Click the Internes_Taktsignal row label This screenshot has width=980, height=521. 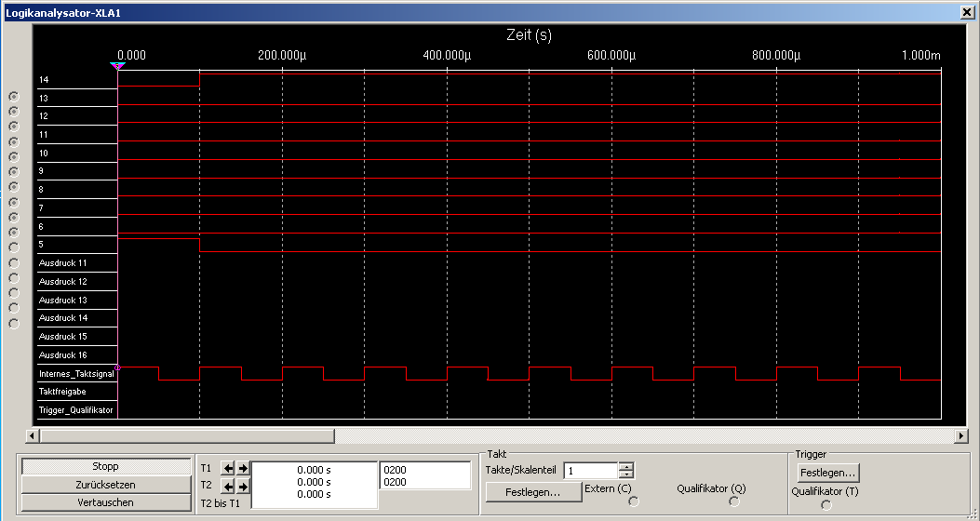point(76,374)
